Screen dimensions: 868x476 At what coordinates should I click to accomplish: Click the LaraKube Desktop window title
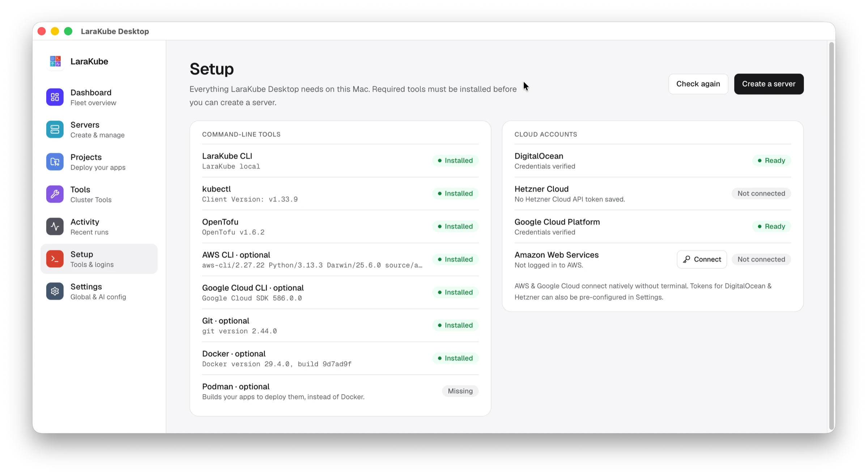click(115, 31)
